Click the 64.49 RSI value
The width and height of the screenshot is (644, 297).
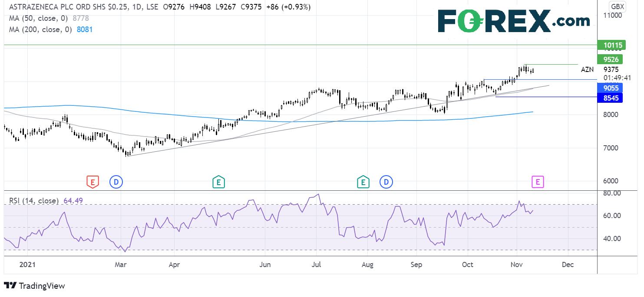pyautogui.click(x=73, y=201)
